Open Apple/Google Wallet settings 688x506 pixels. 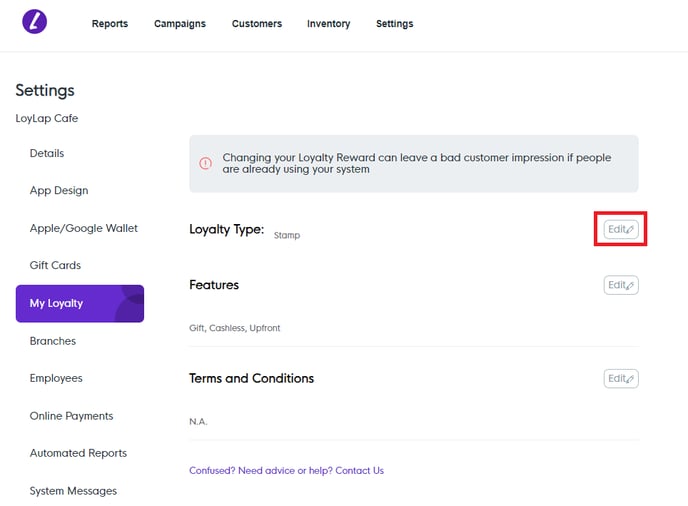click(84, 228)
